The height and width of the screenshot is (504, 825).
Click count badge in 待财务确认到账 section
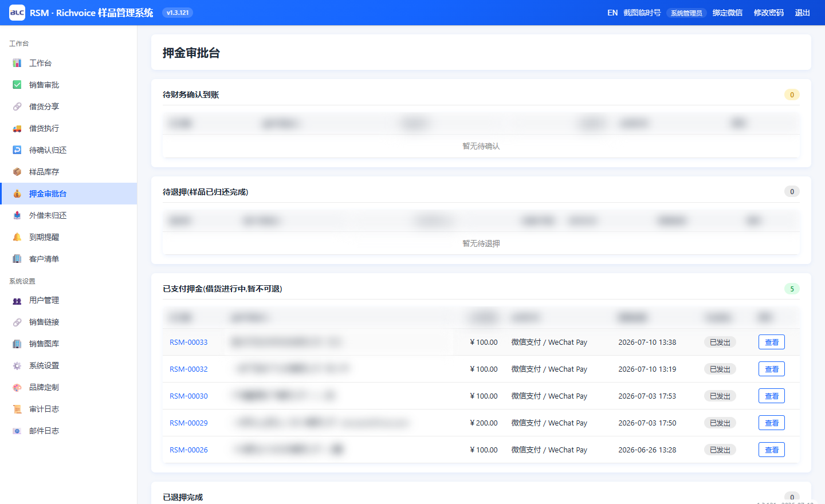pyautogui.click(x=792, y=94)
